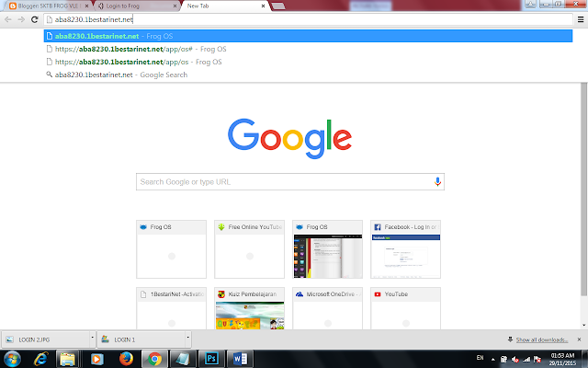Close the Login to Frog tab

pyautogui.click(x=175, y=6)
